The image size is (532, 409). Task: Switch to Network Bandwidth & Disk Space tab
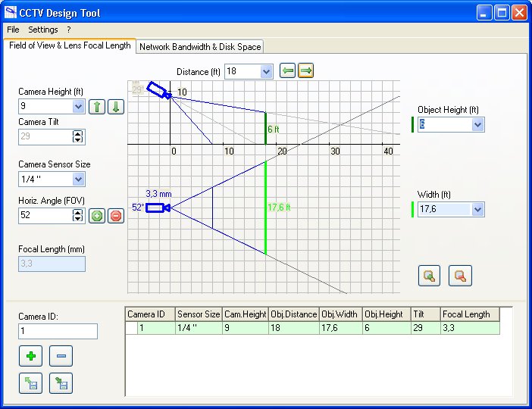tap(200, 46)
